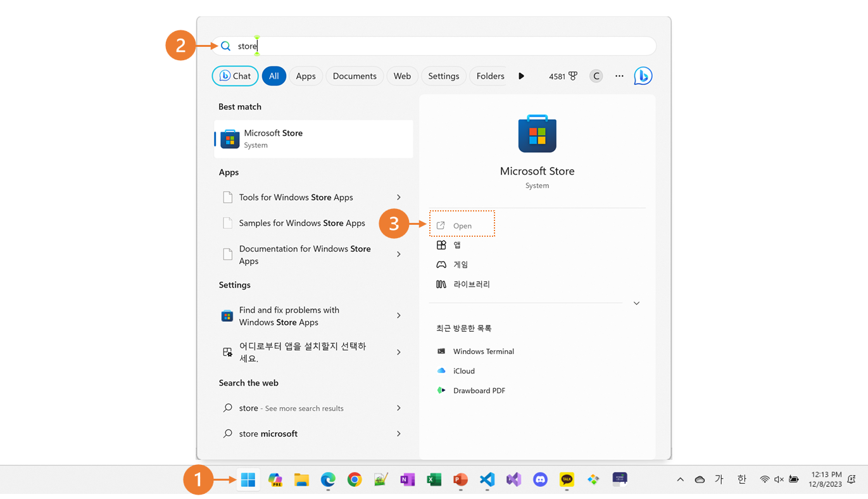Open Visual Studio Code from the taskbar

(487, 480)
